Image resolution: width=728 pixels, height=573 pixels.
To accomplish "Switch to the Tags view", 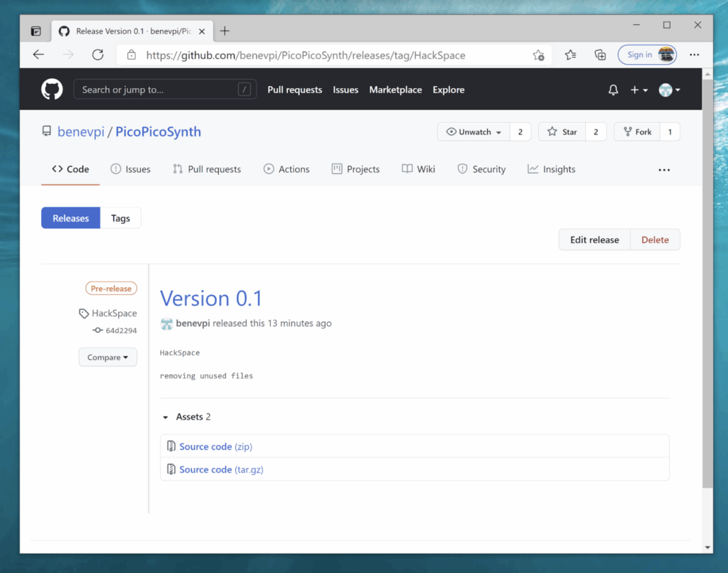I will (x=120, y=218).
